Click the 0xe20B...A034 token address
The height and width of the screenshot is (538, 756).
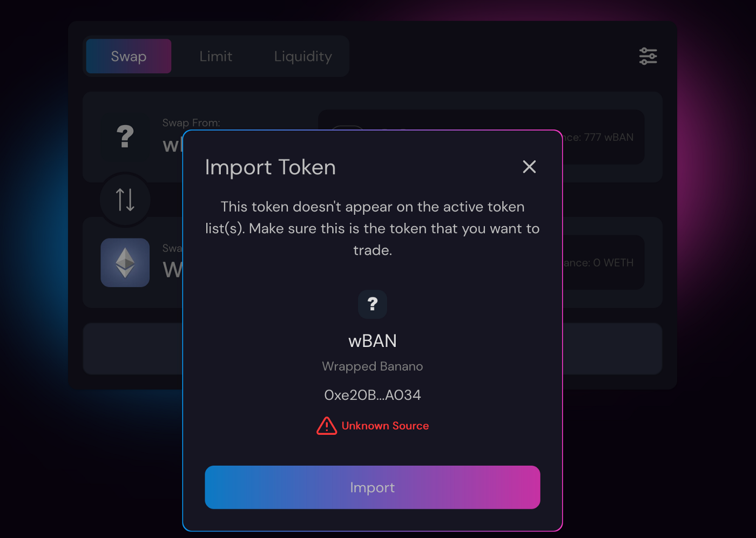pyautogui.click(x=373, y=395)
